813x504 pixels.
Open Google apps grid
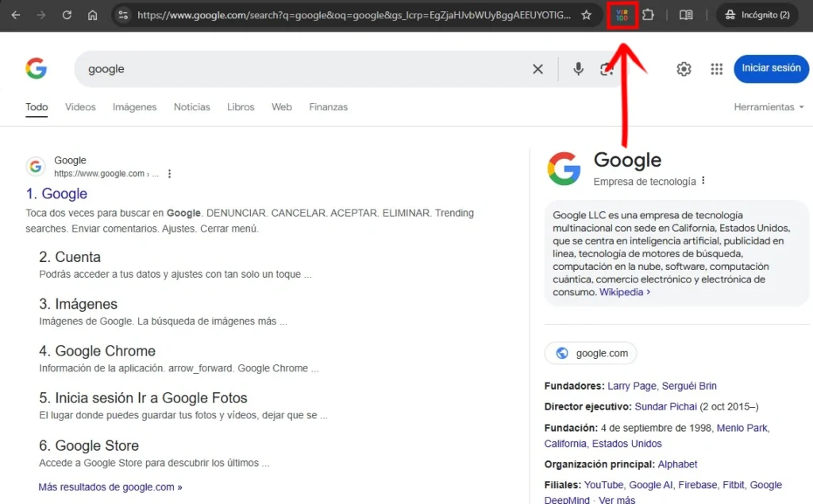716,69
